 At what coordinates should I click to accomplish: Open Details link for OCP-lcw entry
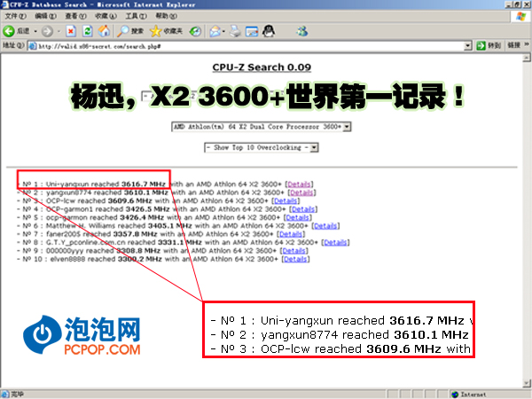point(285,201)
